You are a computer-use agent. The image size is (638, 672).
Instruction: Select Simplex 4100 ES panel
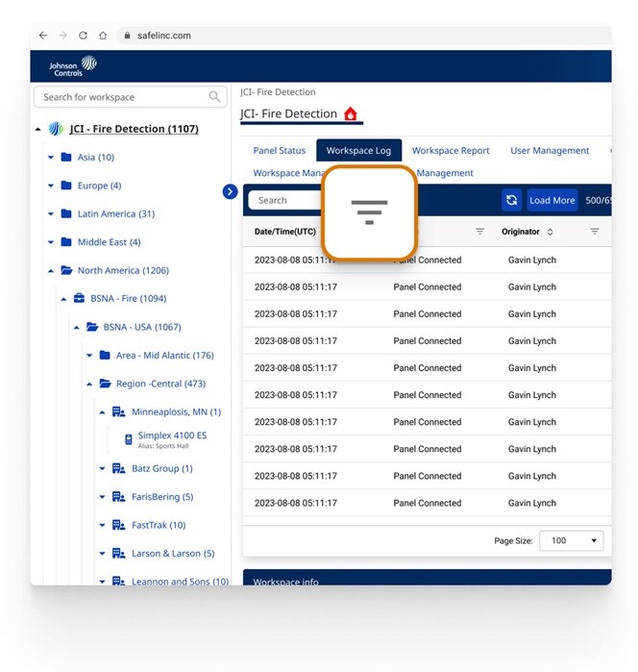coord(172,436)
